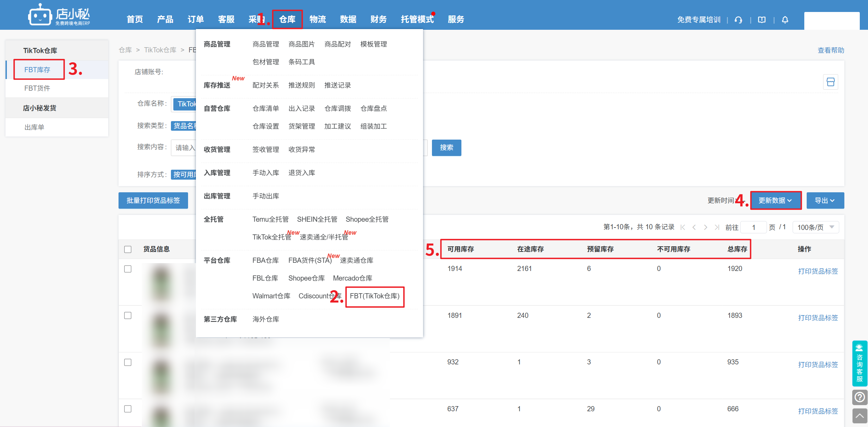Open the help question mark icon

[859, 397]
